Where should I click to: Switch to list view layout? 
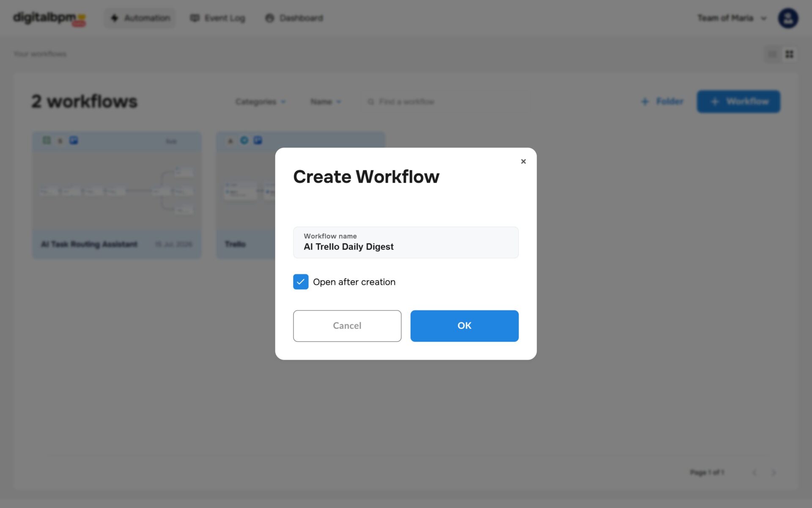(x=772, y=54)
